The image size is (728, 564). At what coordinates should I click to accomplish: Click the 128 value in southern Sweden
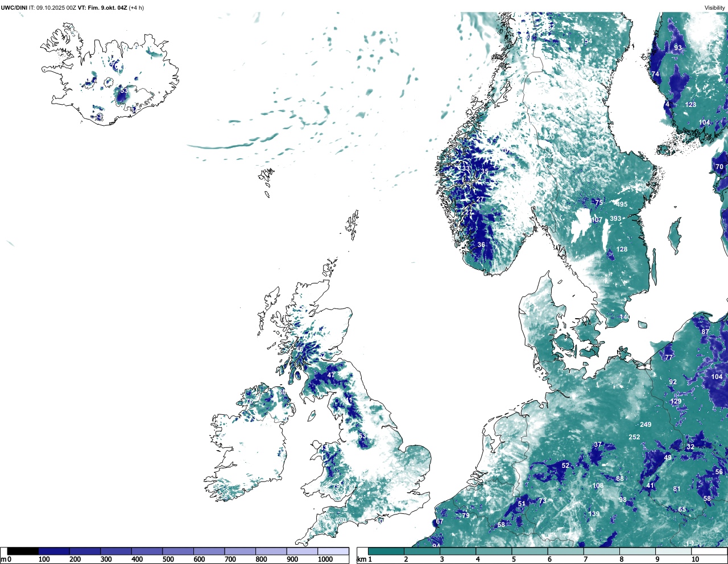pos(622,249)
